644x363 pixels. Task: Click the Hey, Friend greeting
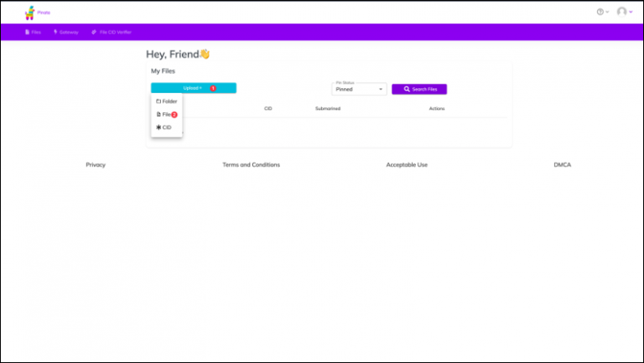pos(178,54)
